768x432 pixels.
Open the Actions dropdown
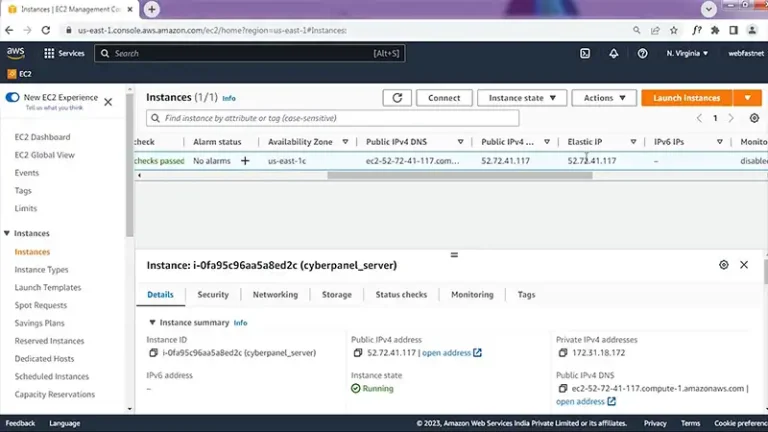pos(604,98)
